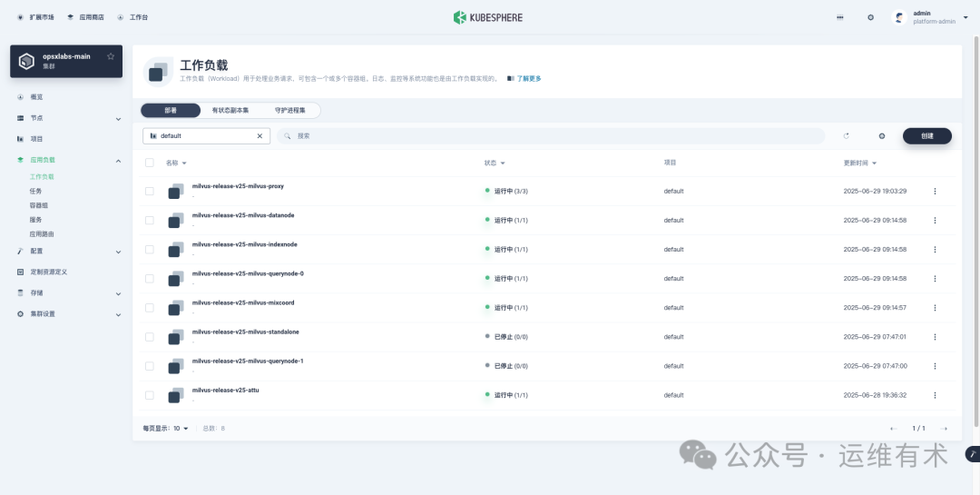Image resolution: width=980 pixels, height=495 pixels.
Task: Select 服务 in the sidebar
Action: coord(35,221)
